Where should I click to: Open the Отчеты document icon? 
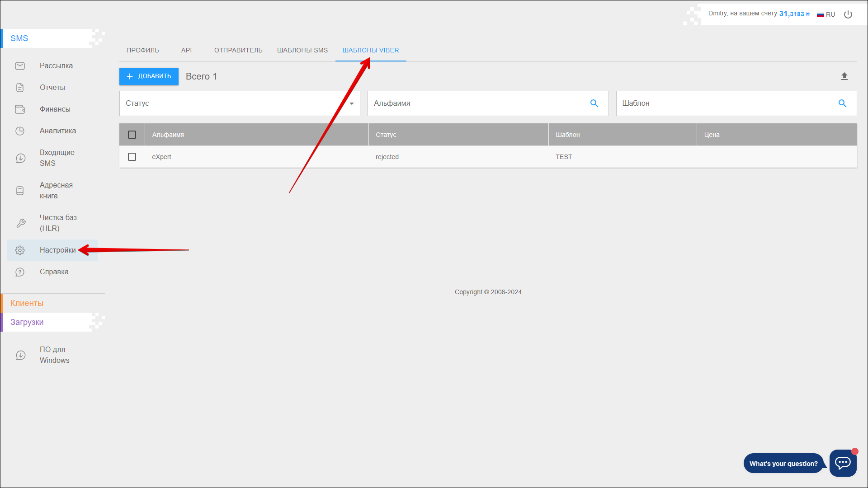pyautogui.click(x=20, y=88)
